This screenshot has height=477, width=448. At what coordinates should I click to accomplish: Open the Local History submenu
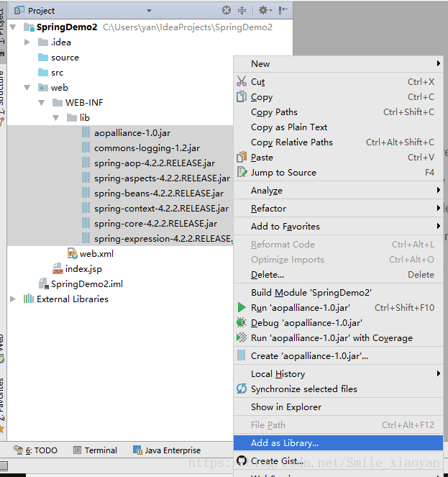coord(338,374)
